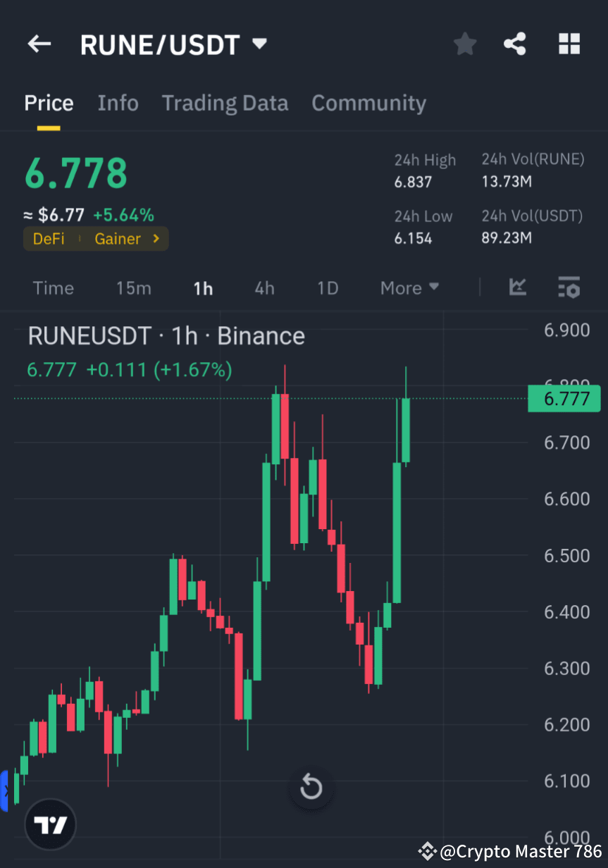The height and width of the screenshot is (868, 608).
Task: Expand the More timeframes dropdown
Action: click(x=409, y=287)
